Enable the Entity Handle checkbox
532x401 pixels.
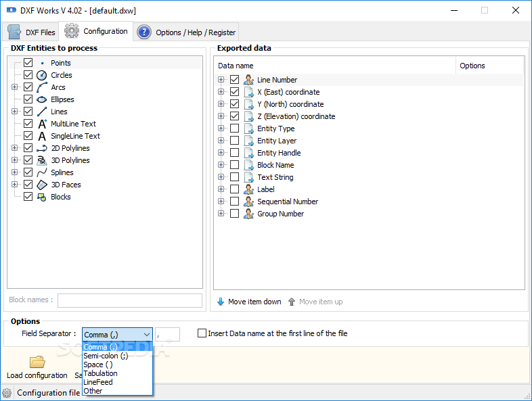click(x=234, y=153)
